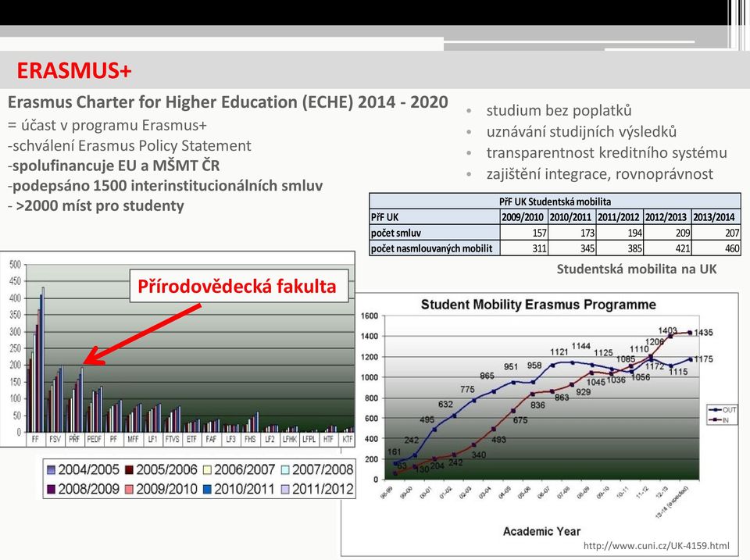Click the 1175 data label on line chart
750x560 pixels.
(703, 359)
